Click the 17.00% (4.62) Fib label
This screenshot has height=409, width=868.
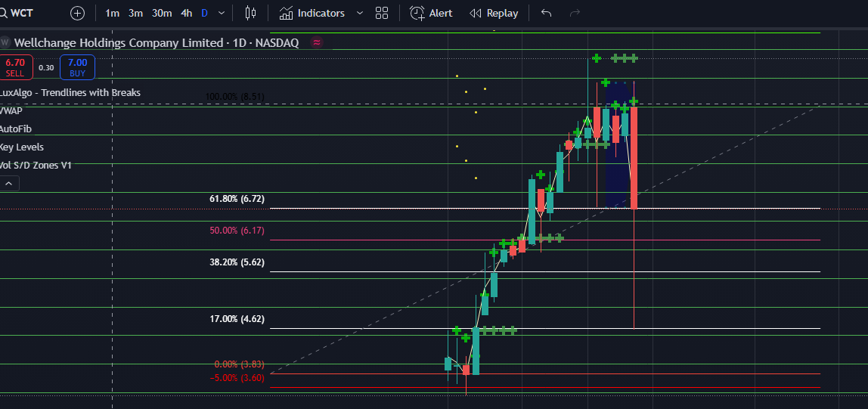[x=237, y=319]
